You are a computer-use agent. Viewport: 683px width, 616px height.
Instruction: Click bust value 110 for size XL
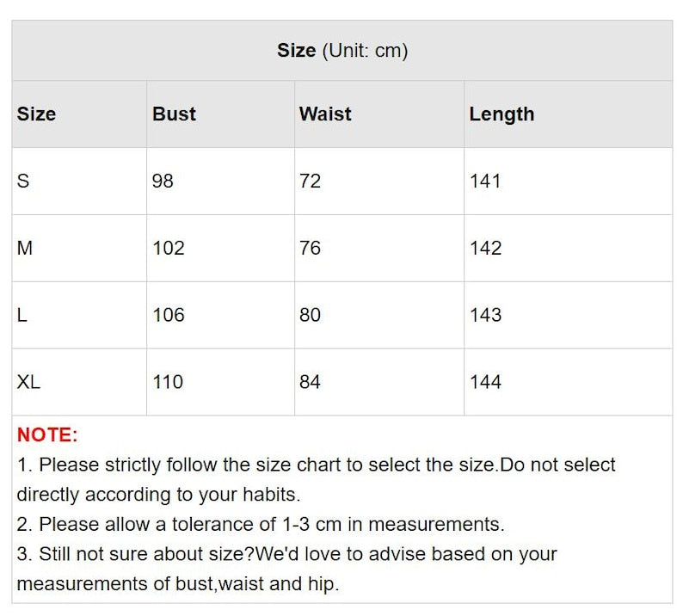pos(168,382)
